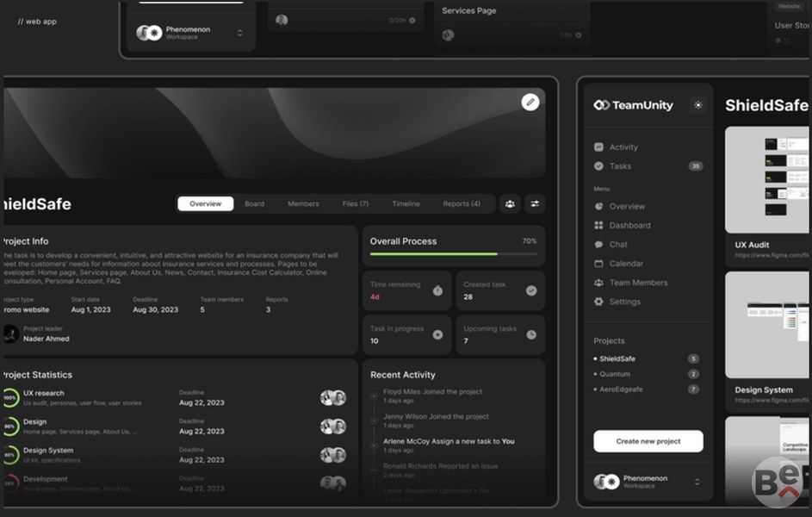Switch to the Board tab
Image resolution: width=812 pixels, height=517 pixels.
coord(254,204)
